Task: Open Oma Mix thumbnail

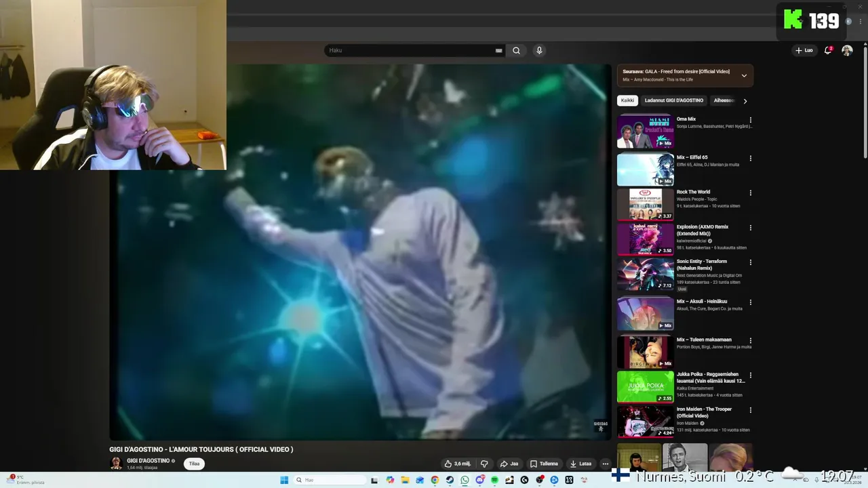Action: pos(646,131)
